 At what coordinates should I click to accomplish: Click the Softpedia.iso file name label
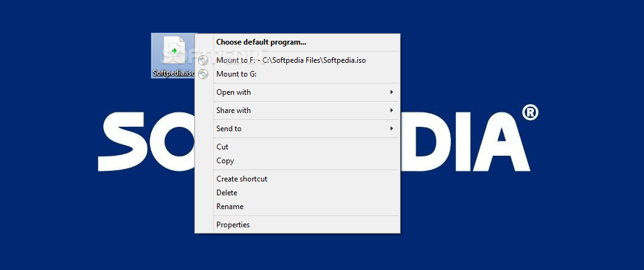(174, 73)
